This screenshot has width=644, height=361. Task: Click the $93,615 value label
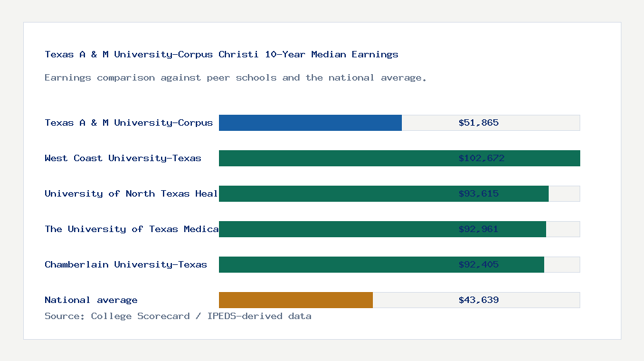pos(478,193)
